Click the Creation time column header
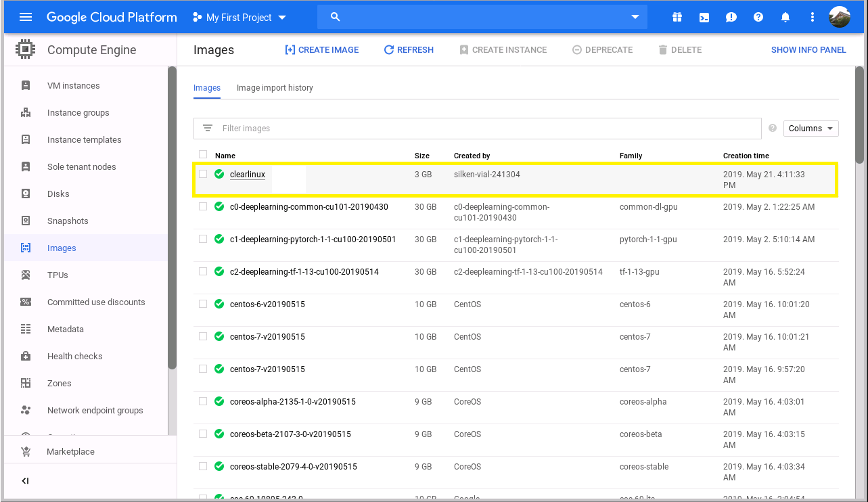The height and width of the screenshot is (502, 868). click(x=746, y=156)
